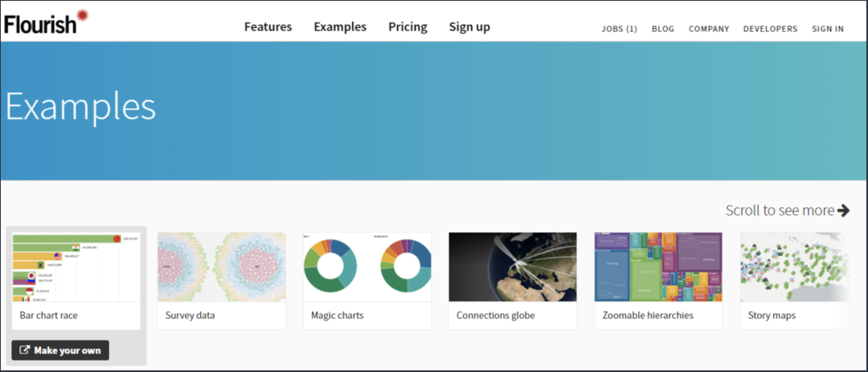Select the Connections globe caption
The height and width of the screenshot is (372, 868).
click(495, 316)
